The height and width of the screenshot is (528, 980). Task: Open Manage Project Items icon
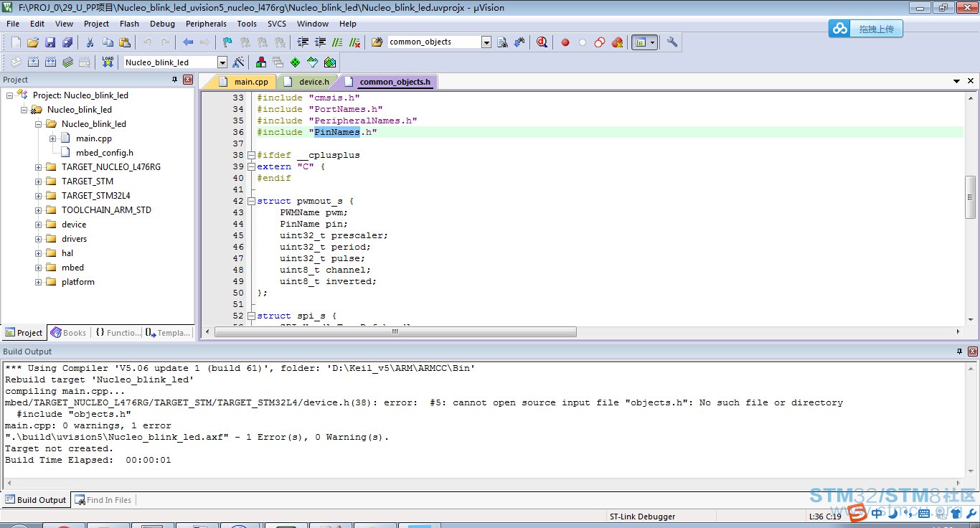tap(261, 62)
